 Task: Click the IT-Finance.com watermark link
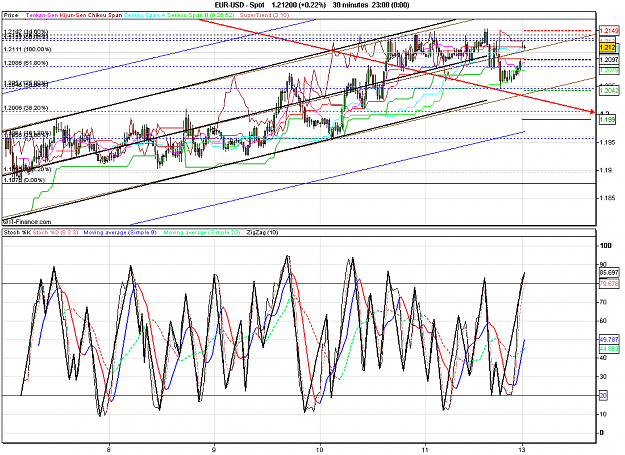pyautogui.click(x=27, y=222)
